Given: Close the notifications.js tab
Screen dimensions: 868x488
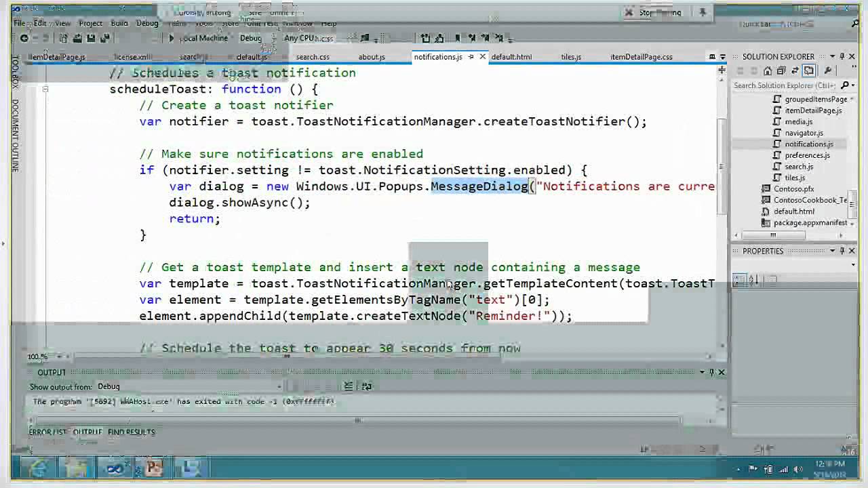Looking at the screenshot, I should [482, 57].
